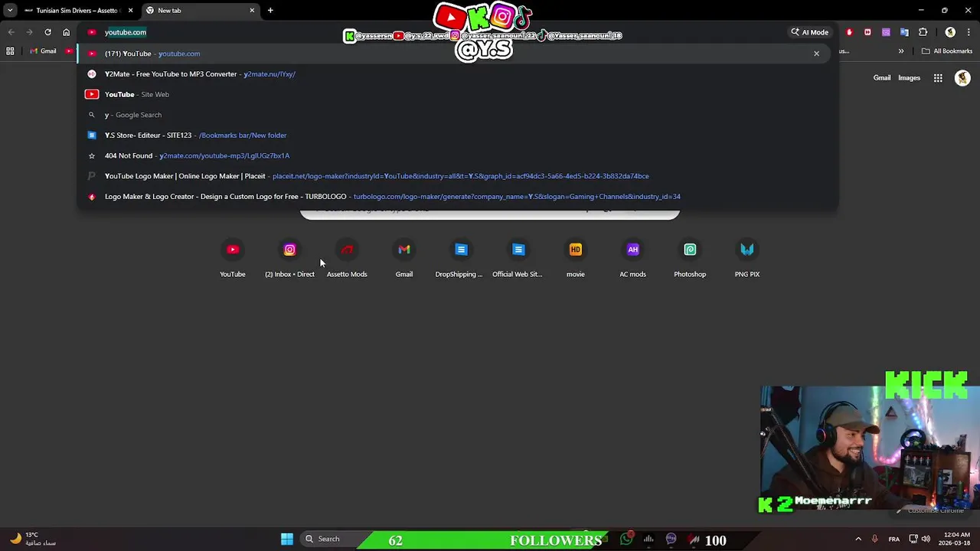Viewport: 980px width, 551px height.
Task: Click the Google Translate extension icon
Action: 904,32
